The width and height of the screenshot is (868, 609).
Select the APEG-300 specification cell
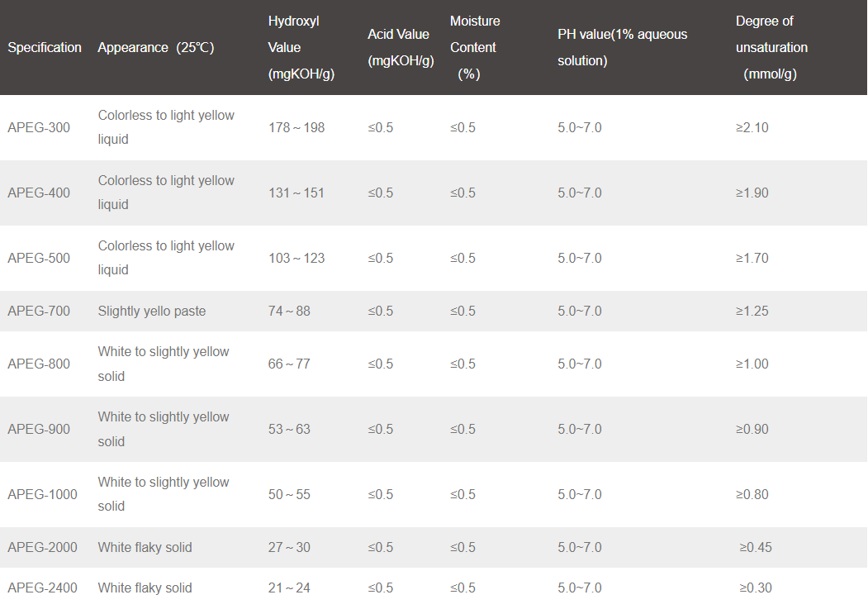tap(39, 127)
